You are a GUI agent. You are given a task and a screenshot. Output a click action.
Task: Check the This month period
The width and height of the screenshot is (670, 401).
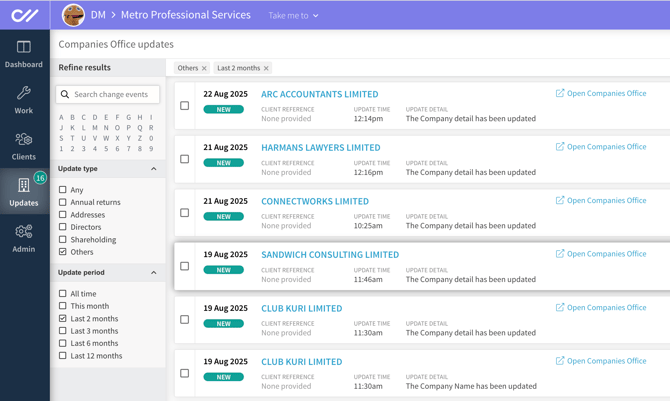point(63,306)
